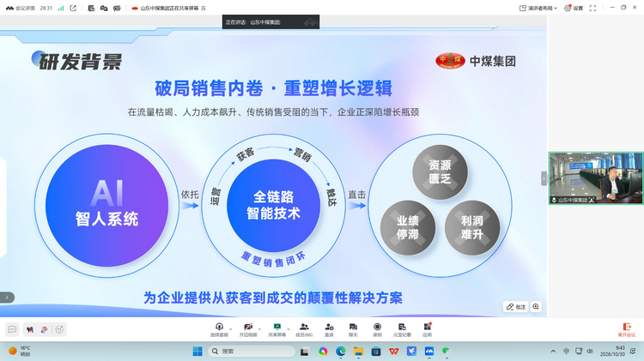Expand share options arrow next to 共享屏幕
The height and width of the screenshot is (361, 644).
(x=289, y=329)
